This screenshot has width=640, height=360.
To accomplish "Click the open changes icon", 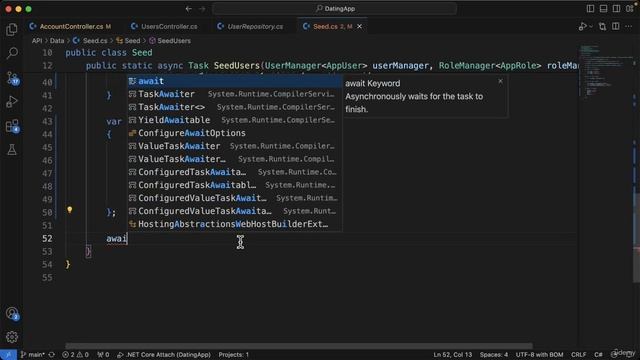I will [x=602, y=27].
